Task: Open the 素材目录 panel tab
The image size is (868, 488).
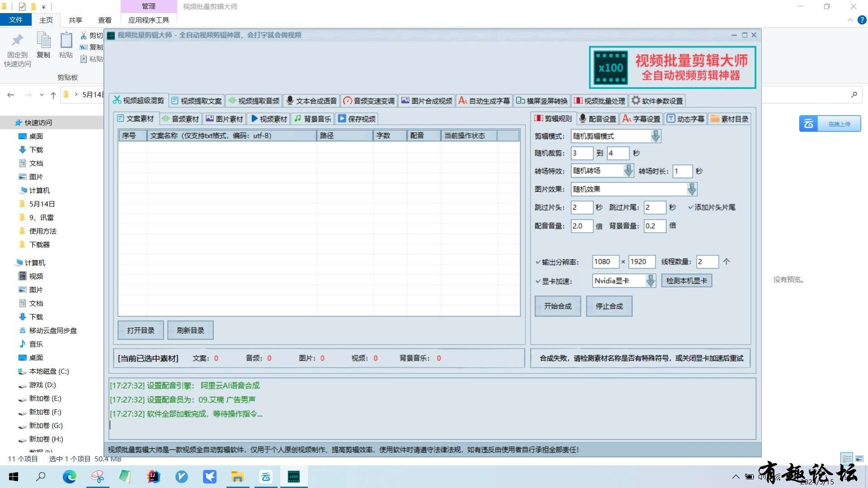Action: (x=730, y=119)
